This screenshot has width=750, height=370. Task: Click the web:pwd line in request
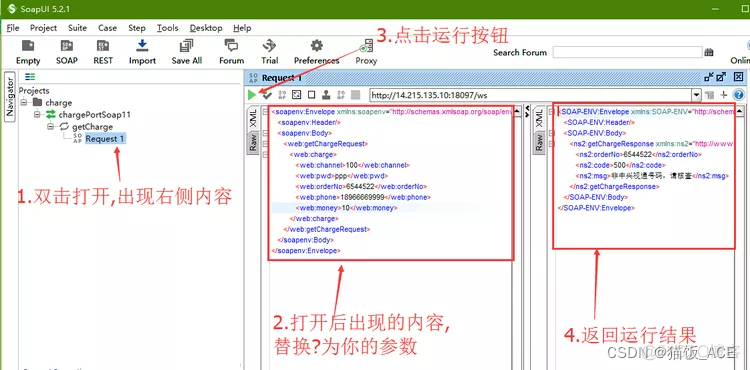(x=342, y=175)
